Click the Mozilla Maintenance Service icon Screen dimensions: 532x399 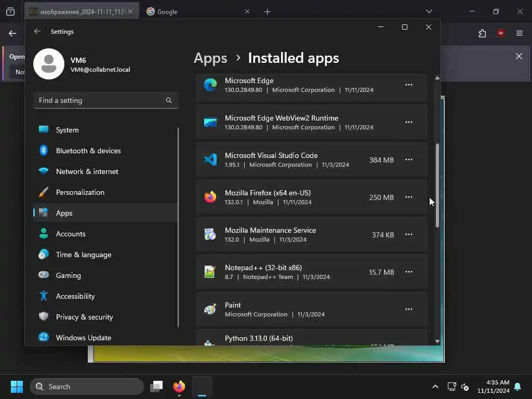210,234
